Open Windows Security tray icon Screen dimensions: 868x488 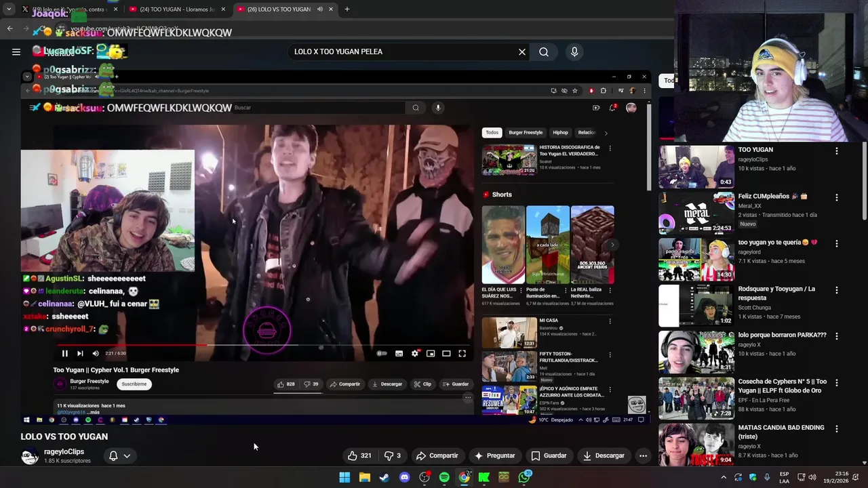pos(753,477)
